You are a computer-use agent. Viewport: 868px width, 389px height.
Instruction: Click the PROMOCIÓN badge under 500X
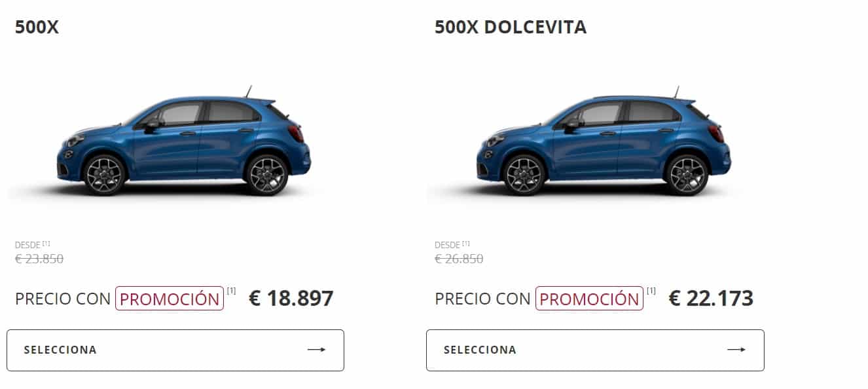click(170, 299)
